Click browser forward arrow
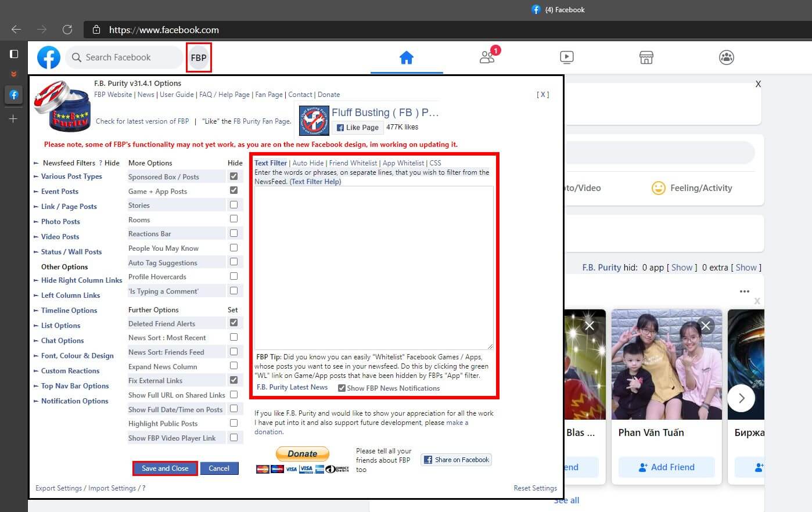812x512 pixels. click(x=42, y=30)
